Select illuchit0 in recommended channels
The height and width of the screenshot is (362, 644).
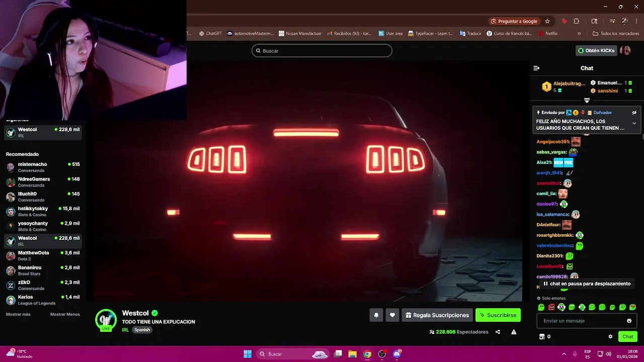(43, 197)
